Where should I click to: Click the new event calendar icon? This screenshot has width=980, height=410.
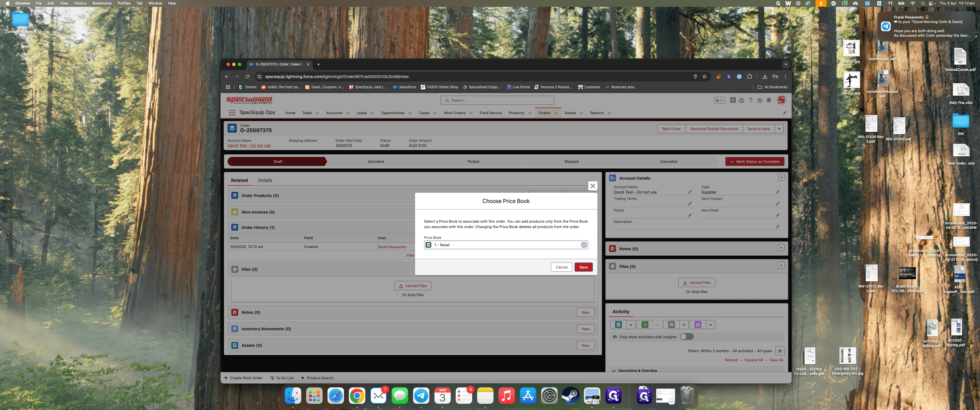[x=698, y=324]
